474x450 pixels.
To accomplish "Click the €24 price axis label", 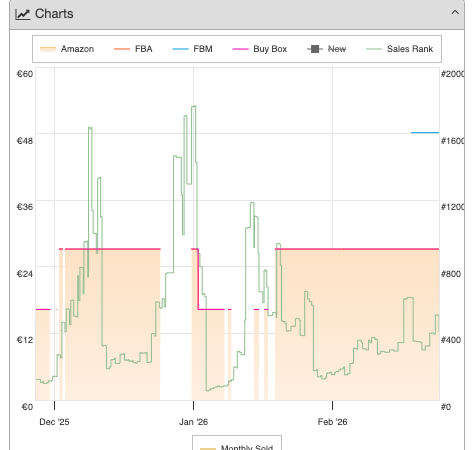I will point(25,274).
